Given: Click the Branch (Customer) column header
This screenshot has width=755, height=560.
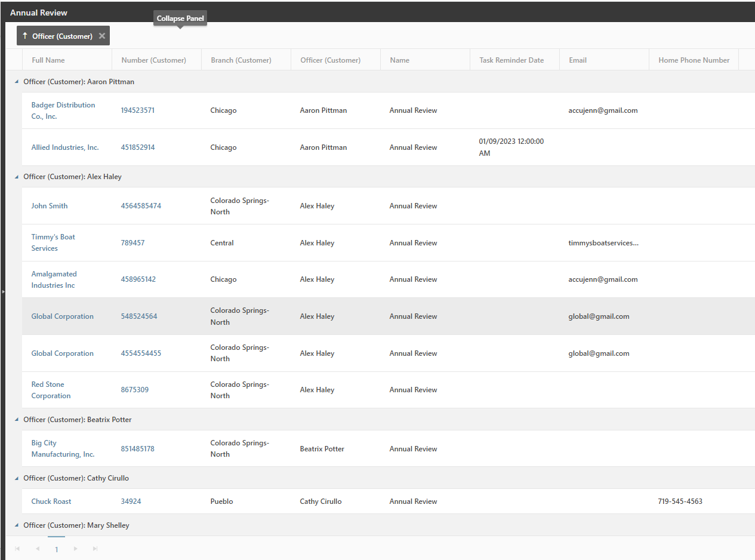Looking at the screenshot, I should [241, 60].
